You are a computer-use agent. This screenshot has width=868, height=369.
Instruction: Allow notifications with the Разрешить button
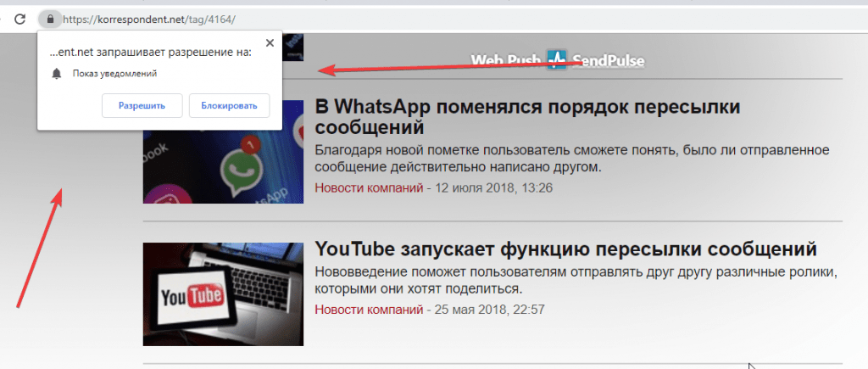(142, 106)
